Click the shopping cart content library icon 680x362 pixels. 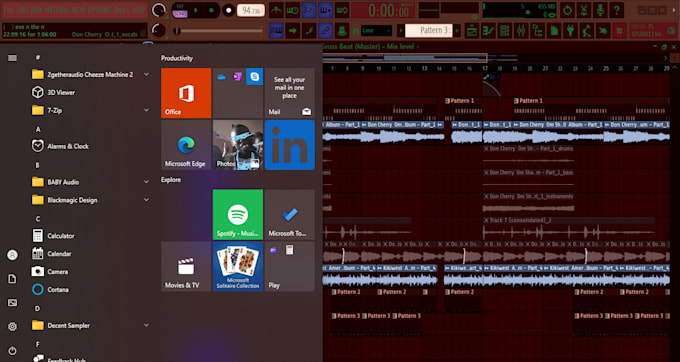pyautogui.click(x=619, y=31)
